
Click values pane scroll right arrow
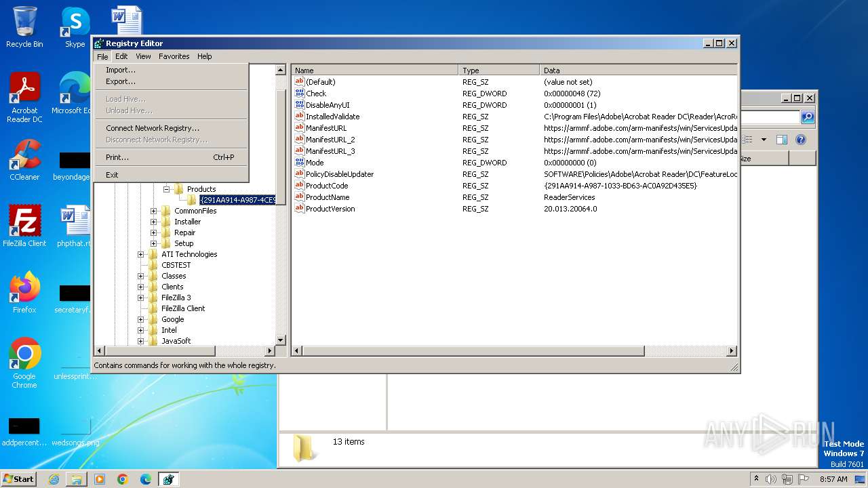(x=732, y=351)
